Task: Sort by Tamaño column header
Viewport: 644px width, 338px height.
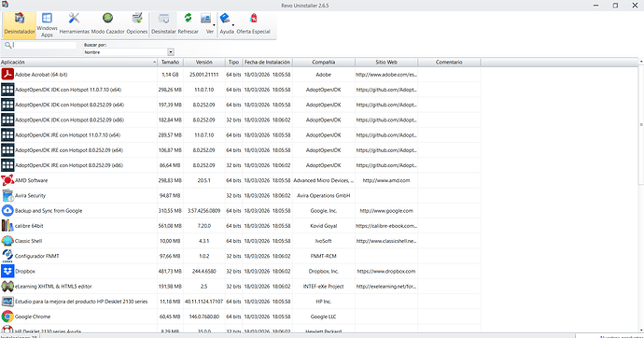Action: pos(170,62)
